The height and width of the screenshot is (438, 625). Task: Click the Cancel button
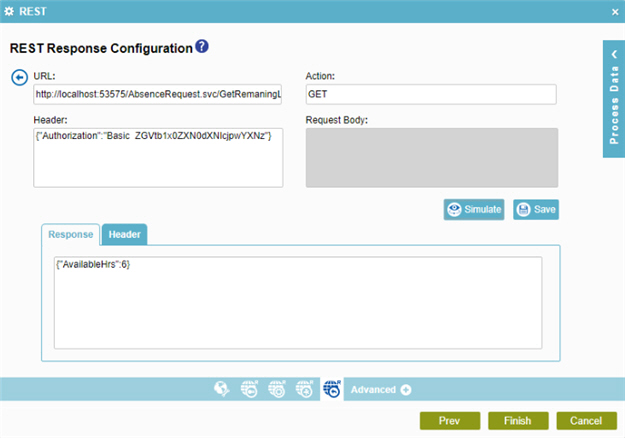586,420
